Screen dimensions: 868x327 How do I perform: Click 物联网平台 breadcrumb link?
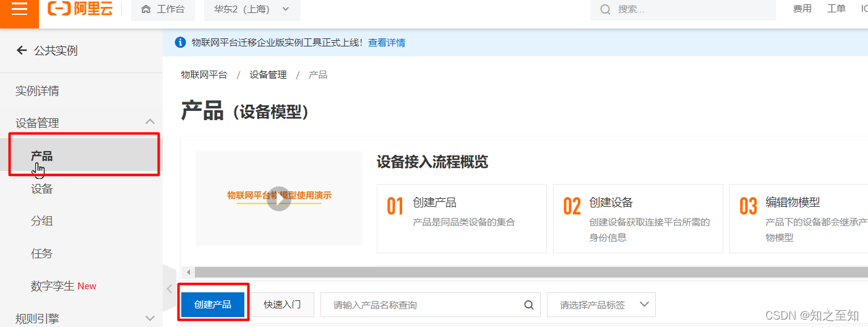(x=204, y=74)
